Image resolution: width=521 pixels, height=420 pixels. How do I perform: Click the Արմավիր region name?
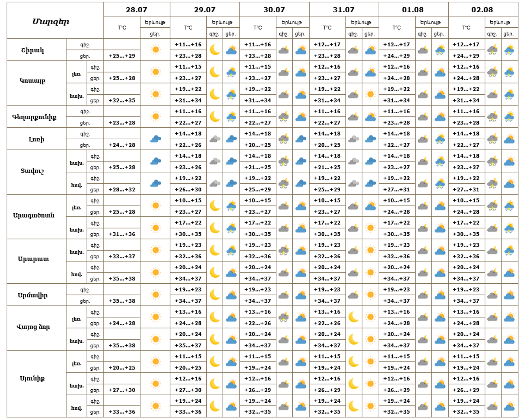click(x=33, y=295)
